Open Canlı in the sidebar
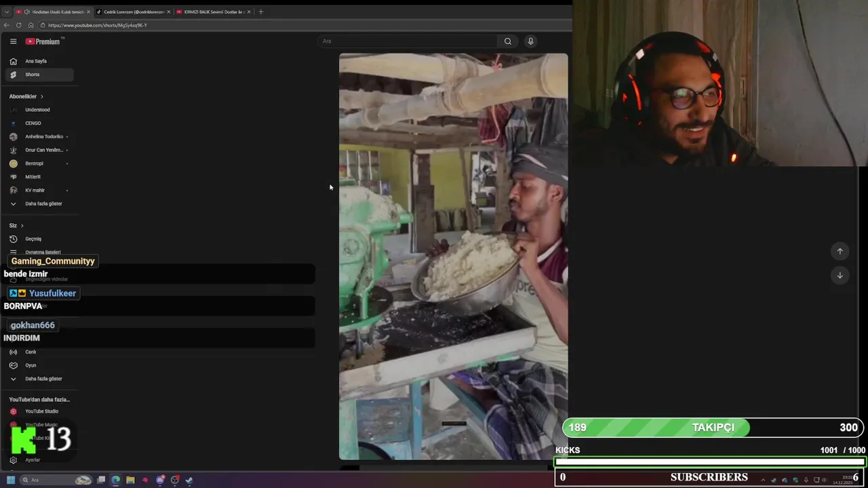868x488 pixels. coord(39,352)
